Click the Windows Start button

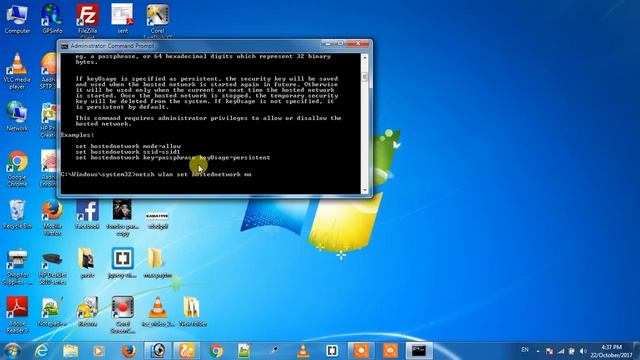[12, 351]
